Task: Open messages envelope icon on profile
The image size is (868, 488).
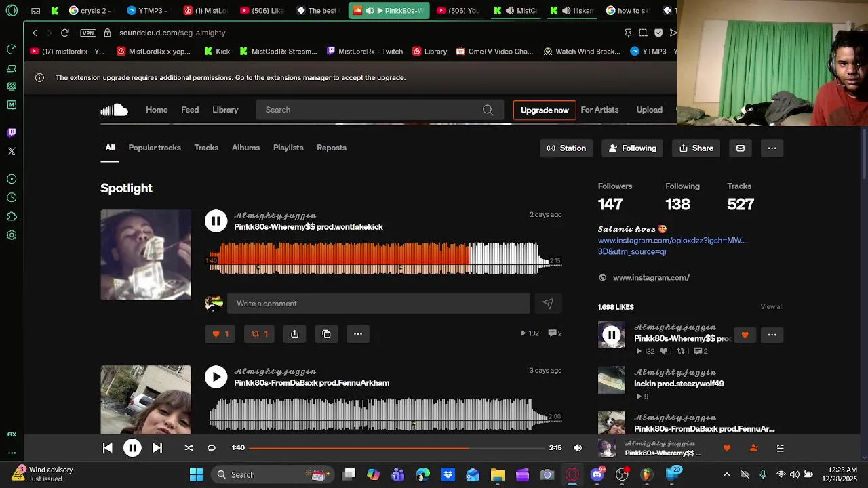Action: point(740,148)
